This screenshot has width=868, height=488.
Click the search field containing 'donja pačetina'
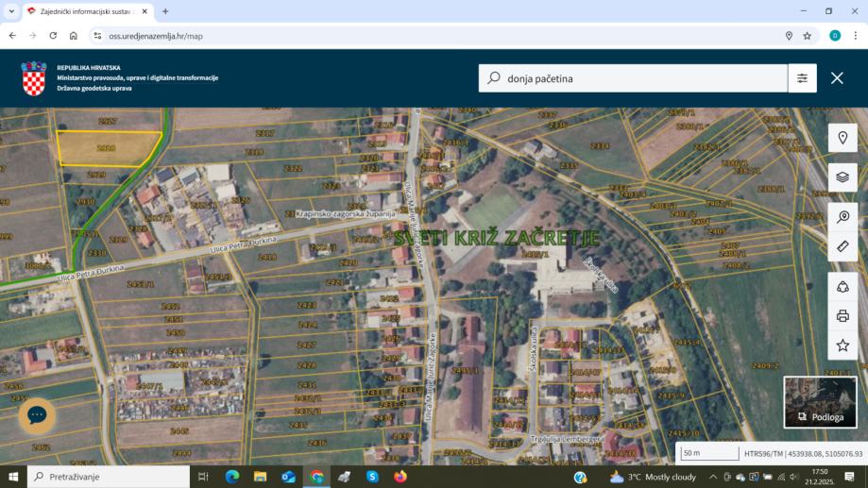633,78
